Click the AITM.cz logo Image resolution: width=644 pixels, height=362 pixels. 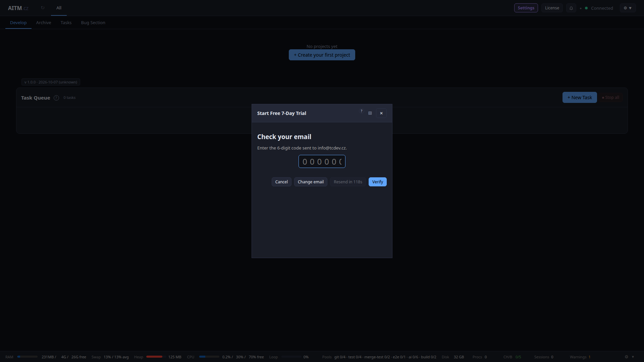(18, 8)
